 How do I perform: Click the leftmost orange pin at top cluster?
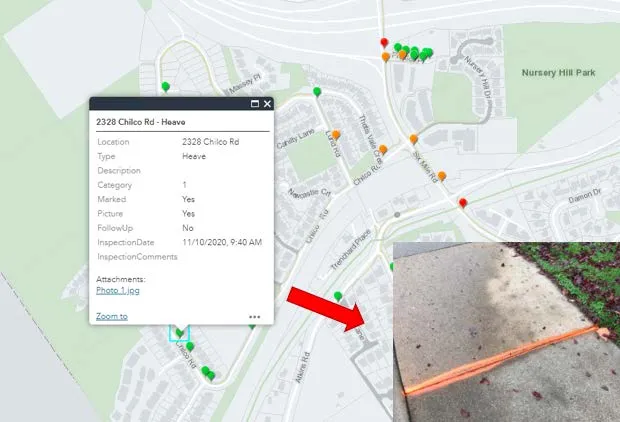[386, 57]
